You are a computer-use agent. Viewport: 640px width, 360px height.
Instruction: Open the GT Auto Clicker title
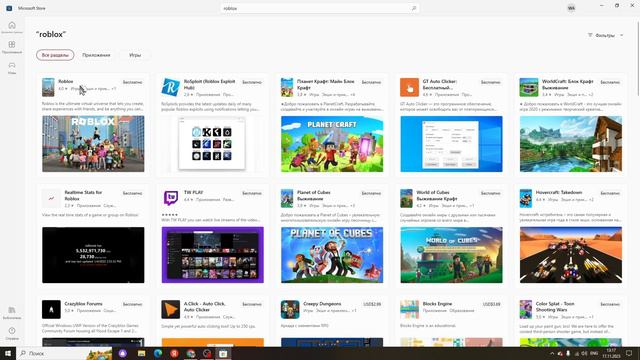(440, 84)
